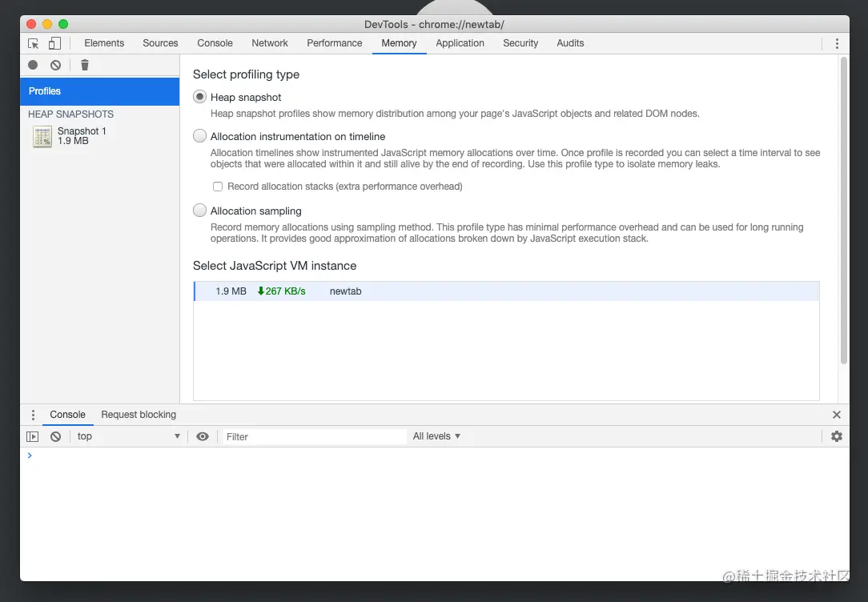
Task: Click the trash collect garbage icon
Action: pos(85,65)
